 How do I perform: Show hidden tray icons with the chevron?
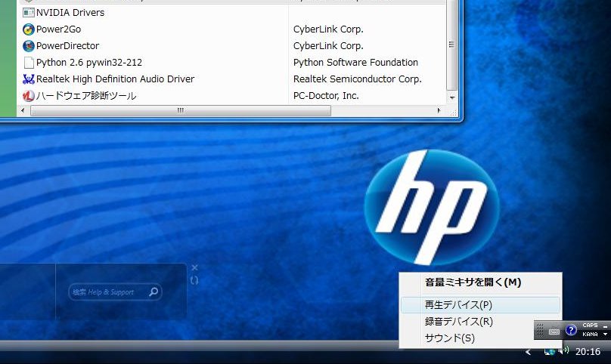coord(528,352)
